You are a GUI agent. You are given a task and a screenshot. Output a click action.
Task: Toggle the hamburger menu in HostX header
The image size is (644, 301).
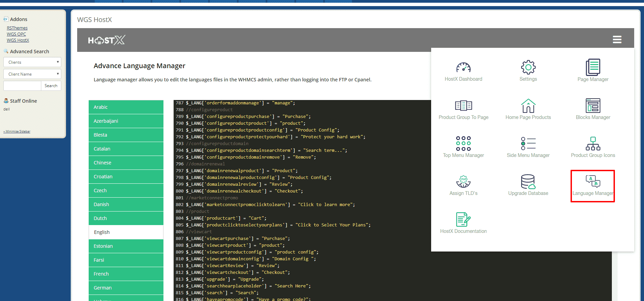pyautogui.click(x=617, y=40)
